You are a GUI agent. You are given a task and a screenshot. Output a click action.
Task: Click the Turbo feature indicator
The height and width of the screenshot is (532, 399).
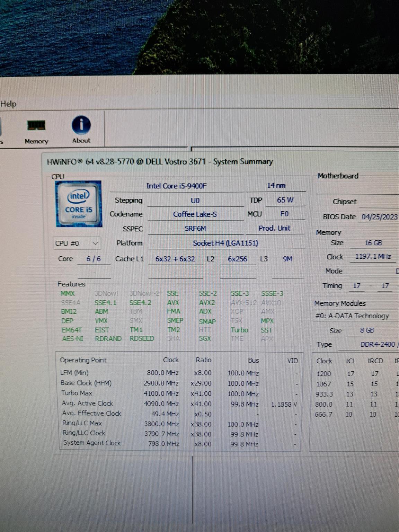(239, 330)
